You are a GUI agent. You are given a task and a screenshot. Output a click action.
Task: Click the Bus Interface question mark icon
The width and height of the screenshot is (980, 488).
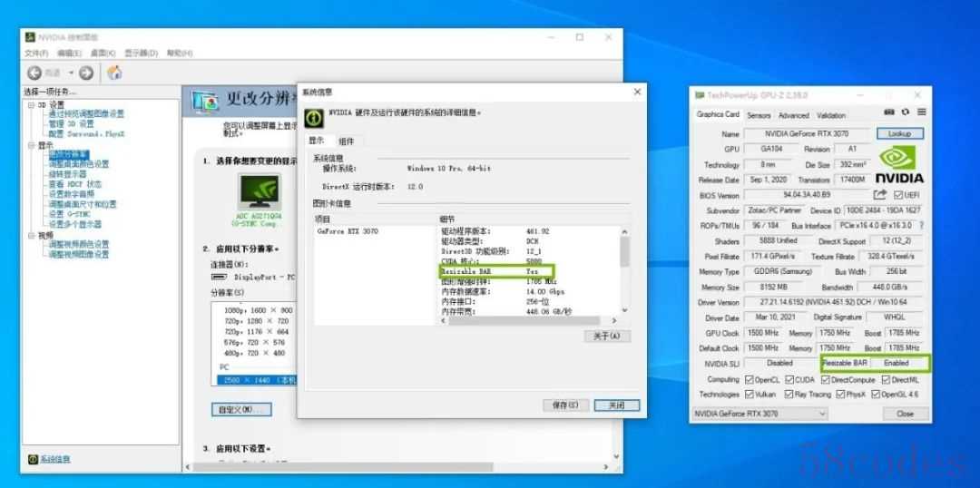point(922,225)
